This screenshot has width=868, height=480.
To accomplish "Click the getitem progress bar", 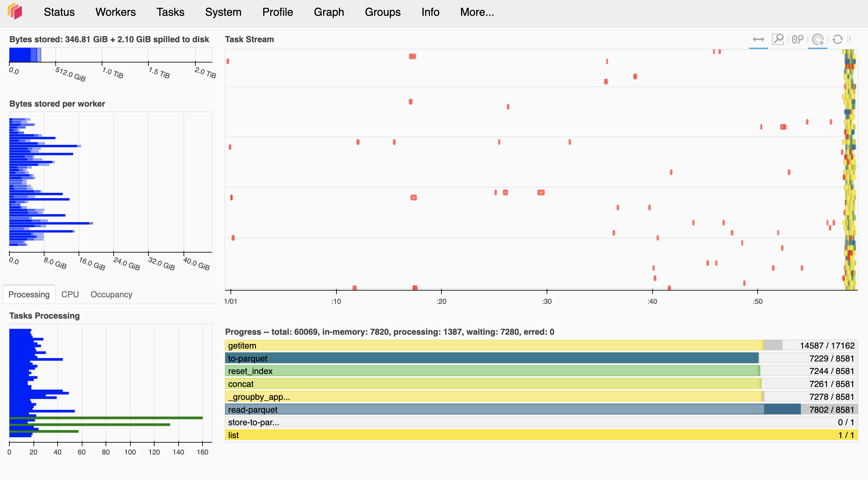I will click(x=541, y=346).
